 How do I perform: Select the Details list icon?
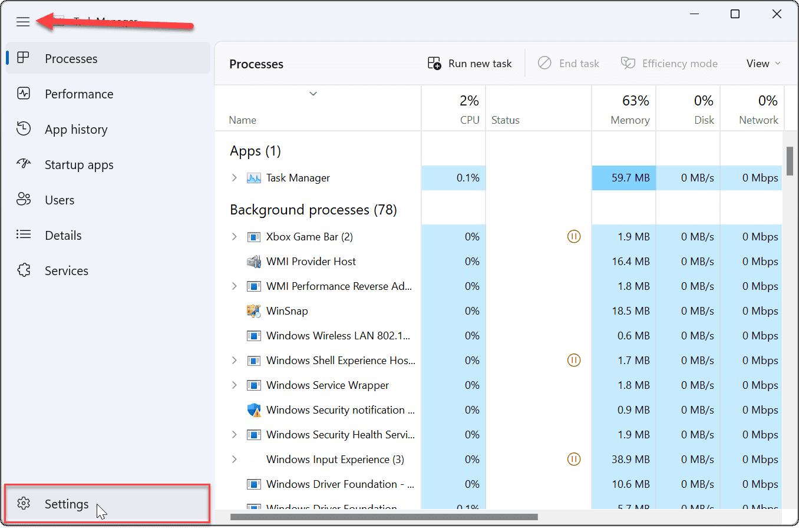(24, 235)
